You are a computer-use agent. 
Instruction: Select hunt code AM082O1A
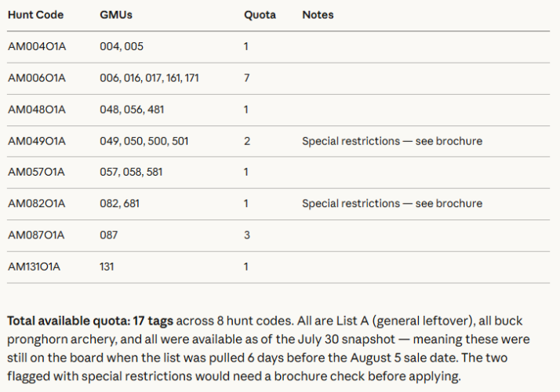(37, 204)
